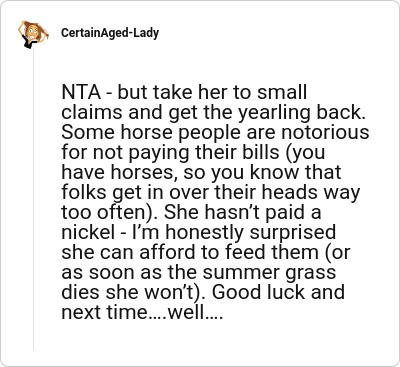This screenshot has height=367, width=400.
Task: Click the word "nickel" in the comment
Action: click(88, 232)
